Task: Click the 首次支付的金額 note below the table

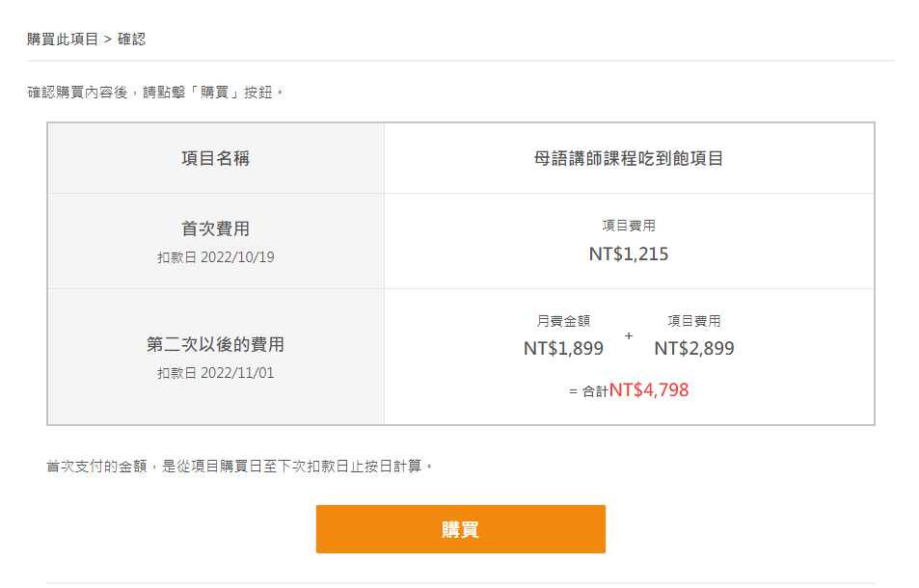Action: click(x=240, y=466)
